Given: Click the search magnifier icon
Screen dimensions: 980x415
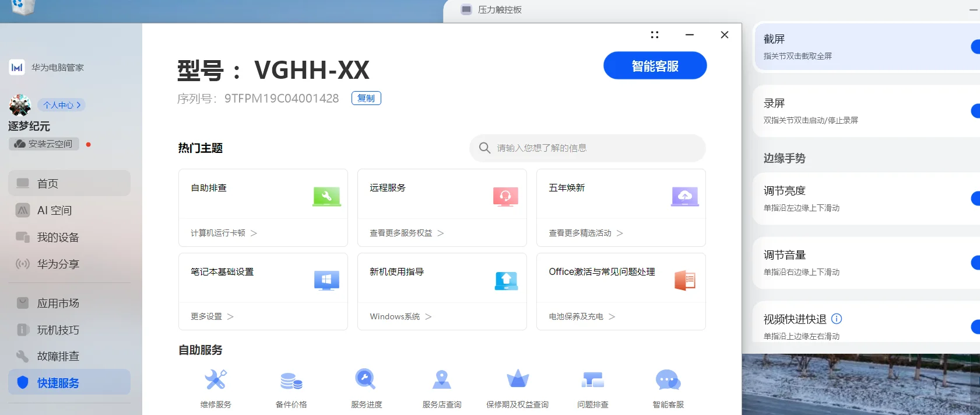Looking at the screenshot, I should click(x=484, y=148).
